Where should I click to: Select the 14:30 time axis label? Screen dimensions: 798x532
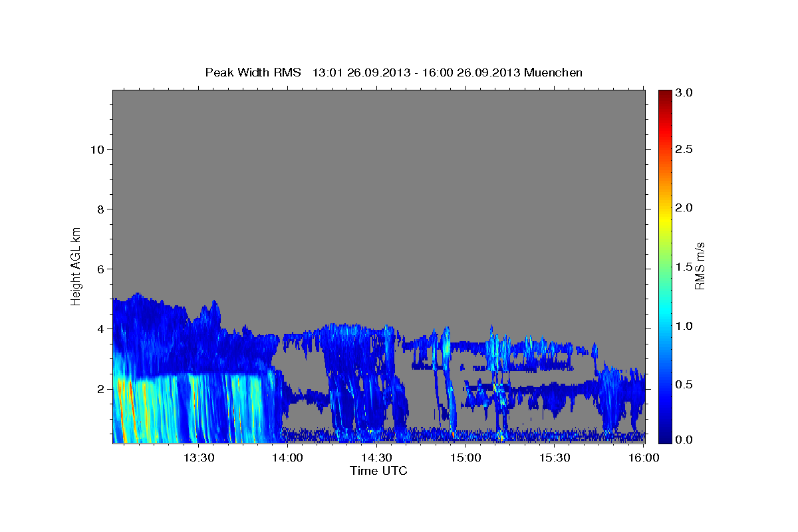point(376,457)
